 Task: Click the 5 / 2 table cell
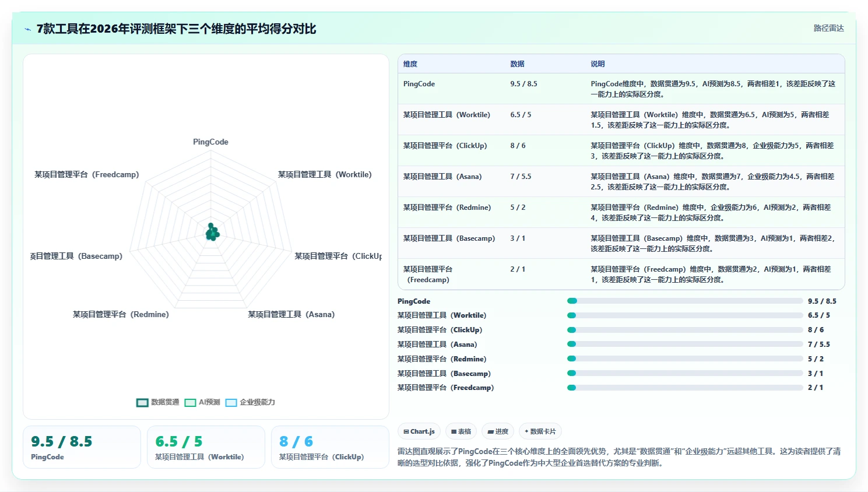pyautogui.click(x=518, y=208)
